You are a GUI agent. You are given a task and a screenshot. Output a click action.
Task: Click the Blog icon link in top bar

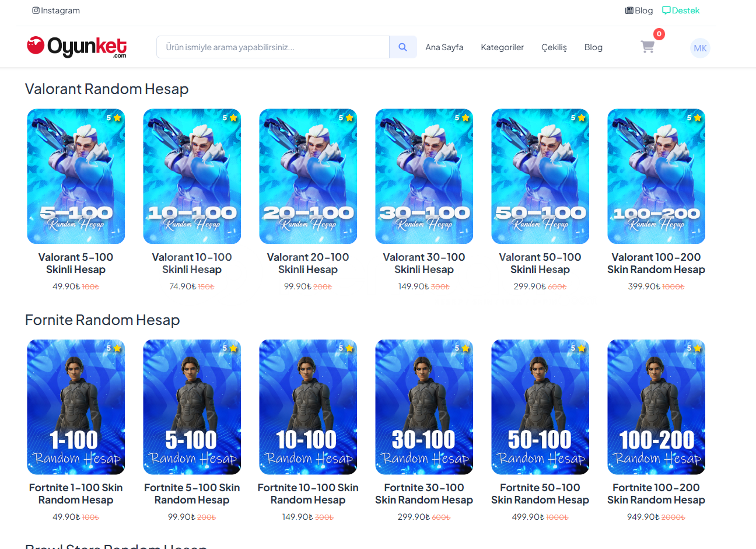pos(639,11)
